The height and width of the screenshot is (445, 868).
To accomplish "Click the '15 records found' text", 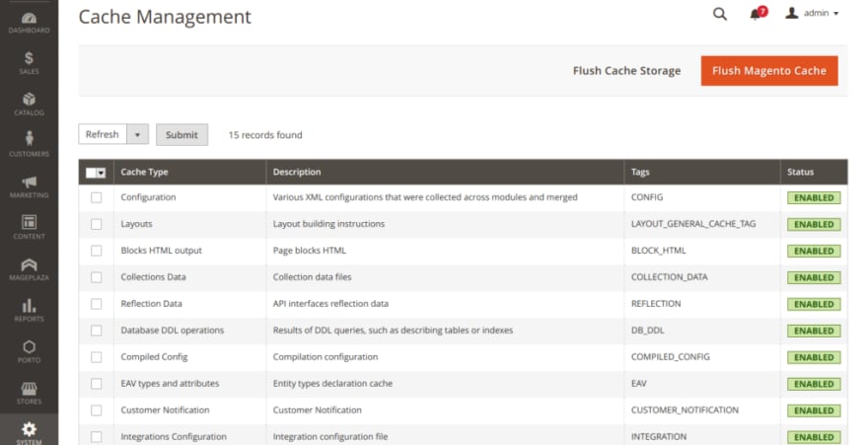I will tap(265, 134).
